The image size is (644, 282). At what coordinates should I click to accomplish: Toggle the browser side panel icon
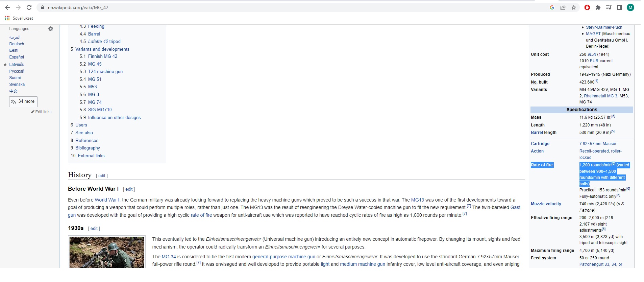620,7
